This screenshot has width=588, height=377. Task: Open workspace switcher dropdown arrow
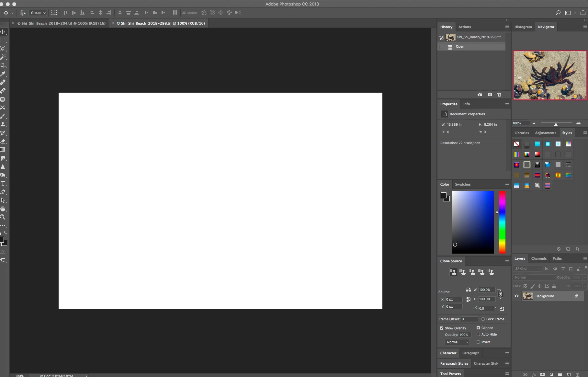(x=575, y=13)
